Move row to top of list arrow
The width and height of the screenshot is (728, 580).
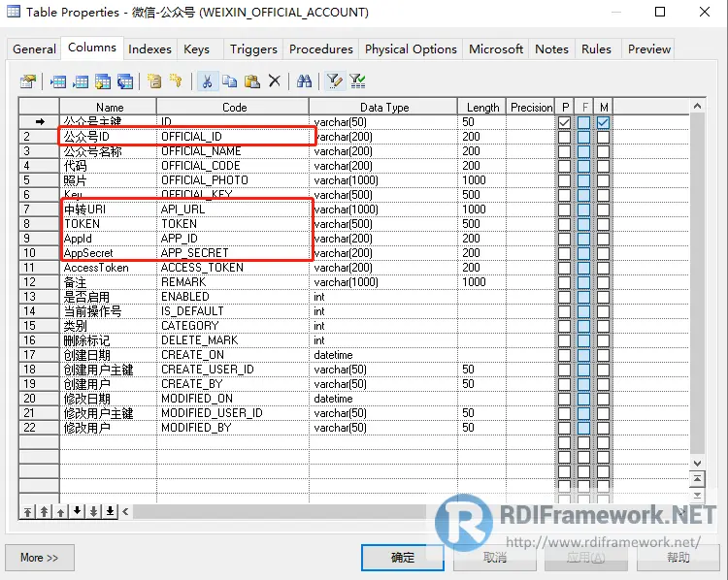(x=27, y=511)
